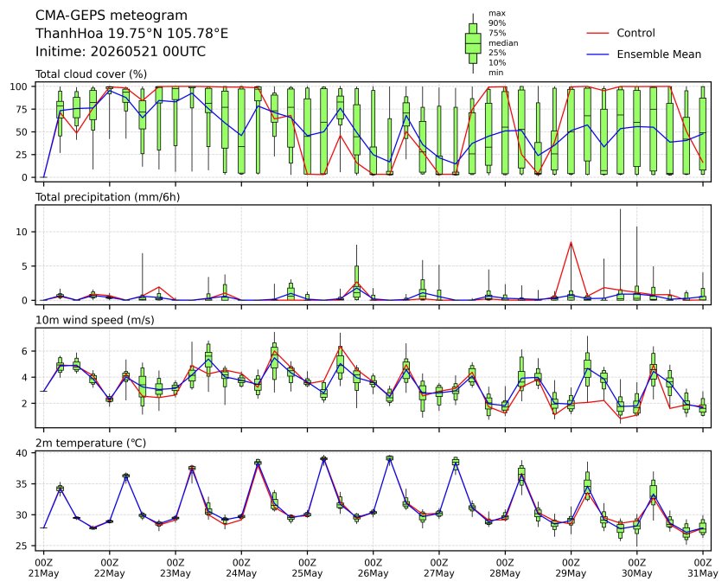Click the blue Ensemble Mean legend line
728x588 pixels.
(597, 54)
